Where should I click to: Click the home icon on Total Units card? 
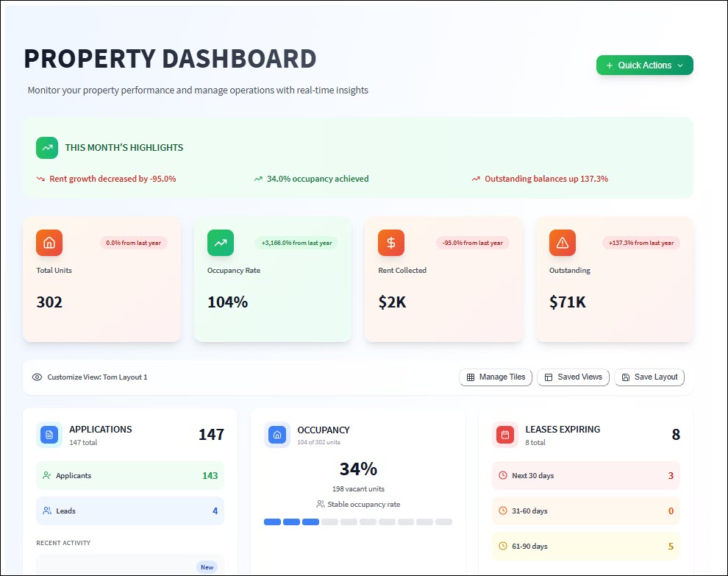coord(49,242)
